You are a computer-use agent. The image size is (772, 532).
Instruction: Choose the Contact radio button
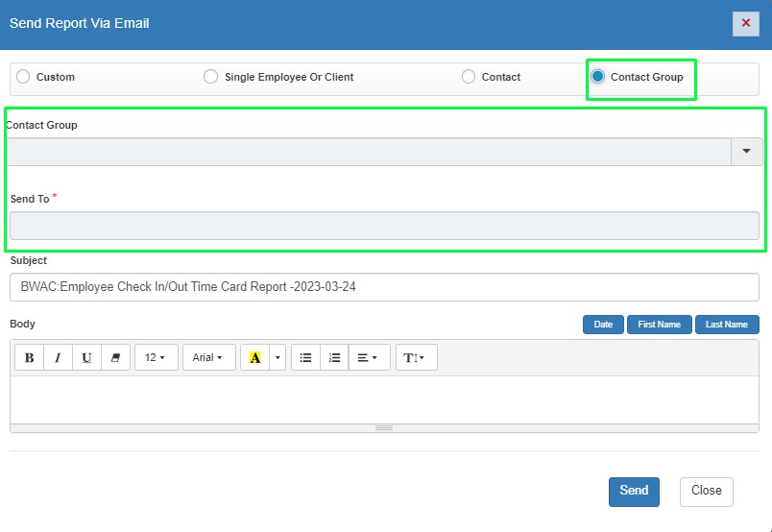pos(469,77)
